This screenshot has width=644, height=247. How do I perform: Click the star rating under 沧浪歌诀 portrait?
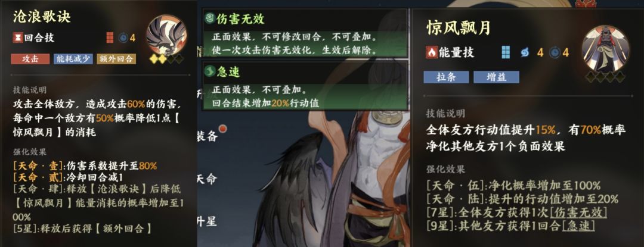(x=166, y=59)
